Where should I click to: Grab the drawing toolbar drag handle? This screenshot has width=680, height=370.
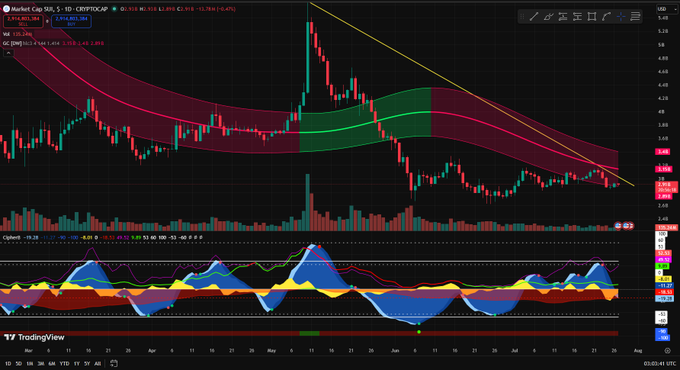(522, 16)
